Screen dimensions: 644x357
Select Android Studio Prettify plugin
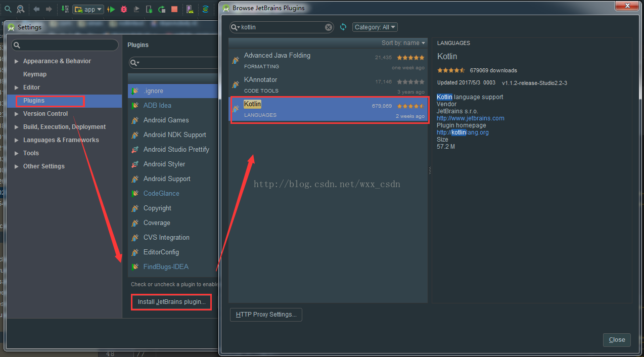tap(173, 150)
